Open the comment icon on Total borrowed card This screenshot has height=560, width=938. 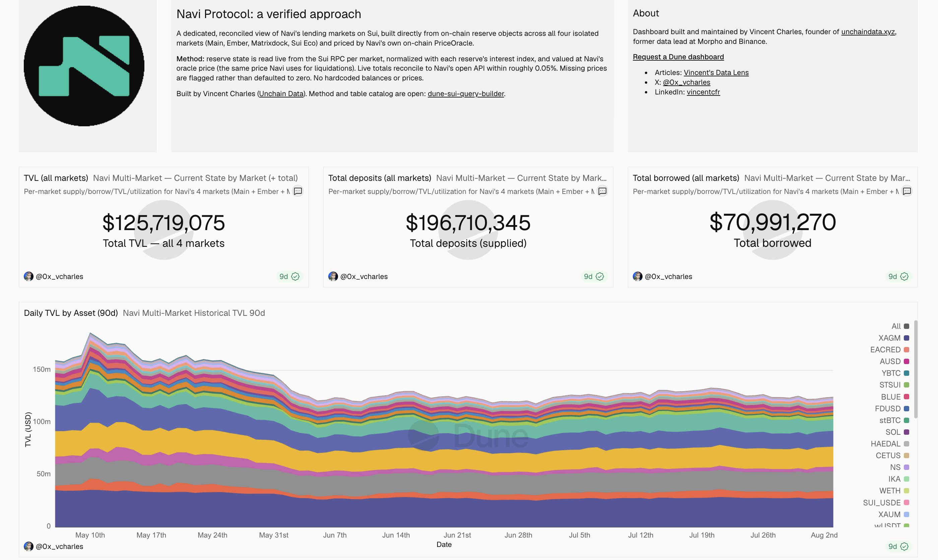pos(907,191)
